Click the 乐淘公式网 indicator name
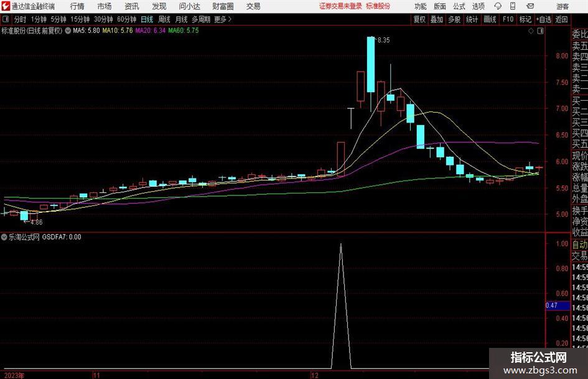Viewport: 588px width, 379px height. (x=24, y=237)
